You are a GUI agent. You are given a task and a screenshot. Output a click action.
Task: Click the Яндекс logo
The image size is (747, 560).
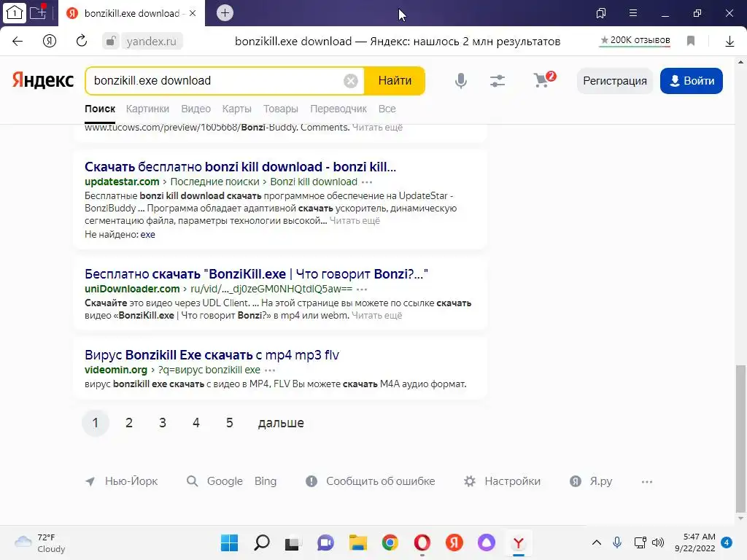pos(43,80)
